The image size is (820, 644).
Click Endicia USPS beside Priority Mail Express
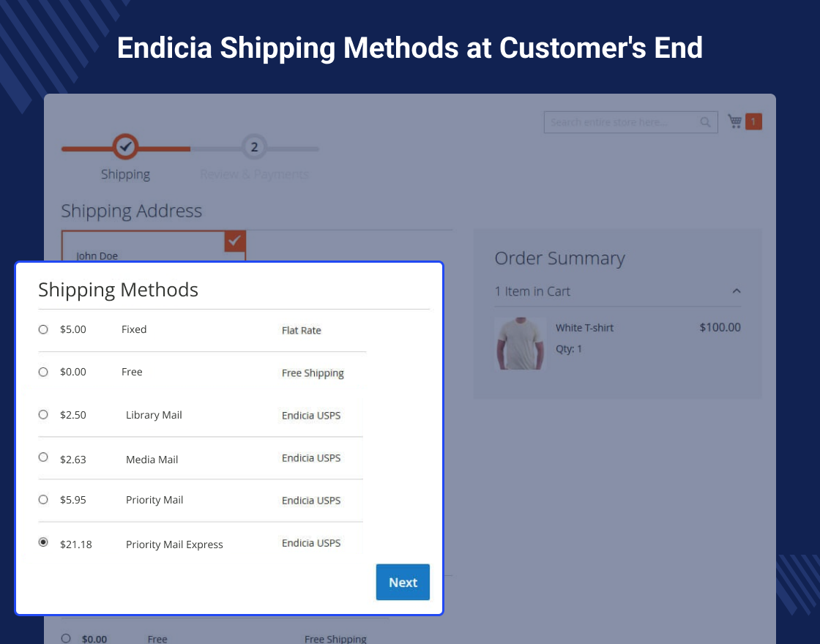pyautogui.click(x=311, y=543)
